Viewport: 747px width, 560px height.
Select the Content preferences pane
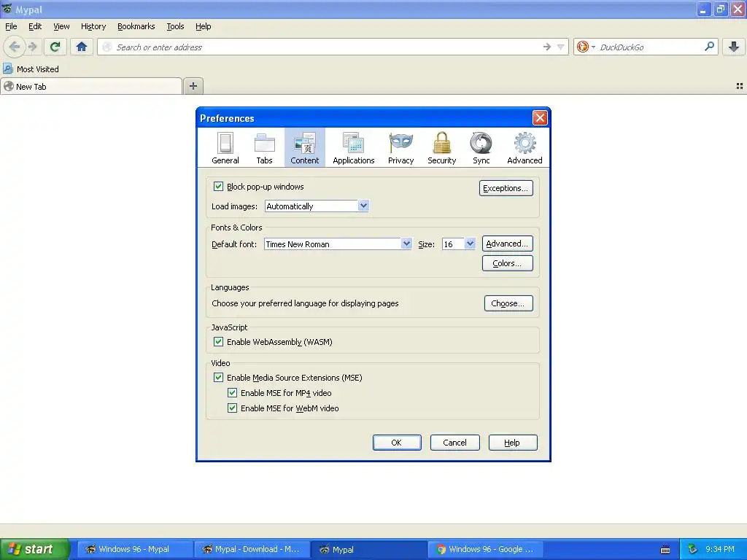[x=305, y=147]
